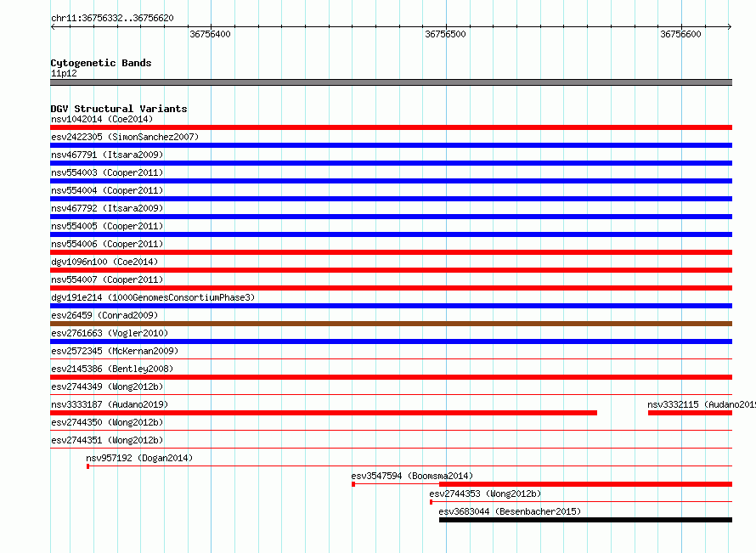Click the gray 11p12 cytogenetic band bar
The height and width of the screenshot is (553, 756).
coord(391,82)
